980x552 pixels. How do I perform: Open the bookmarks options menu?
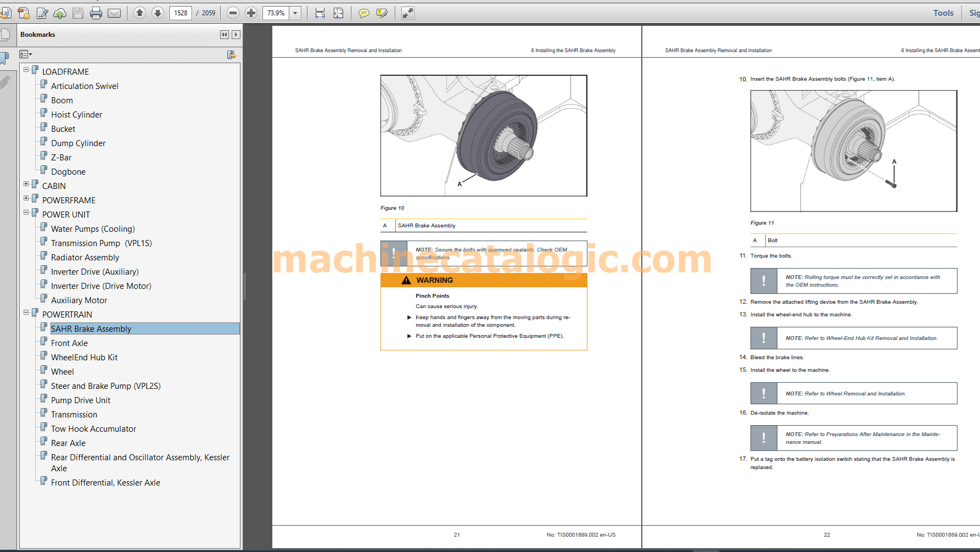click(26, 54)
